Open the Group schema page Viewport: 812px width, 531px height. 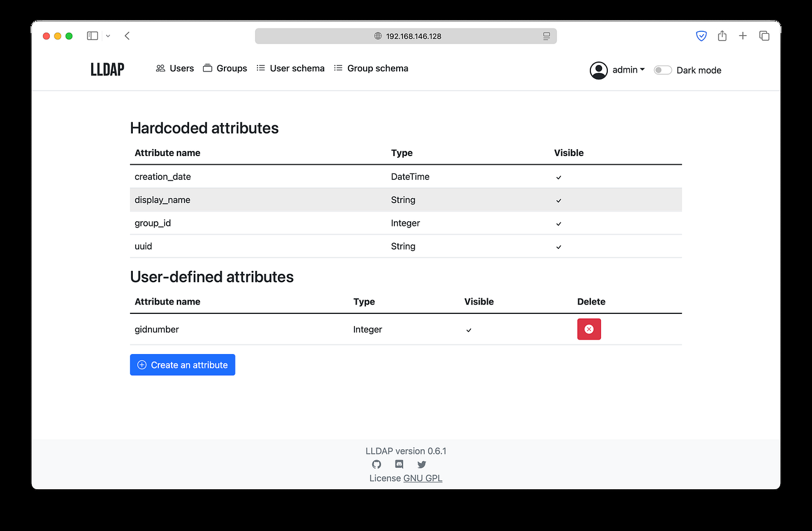pos(371,68)
